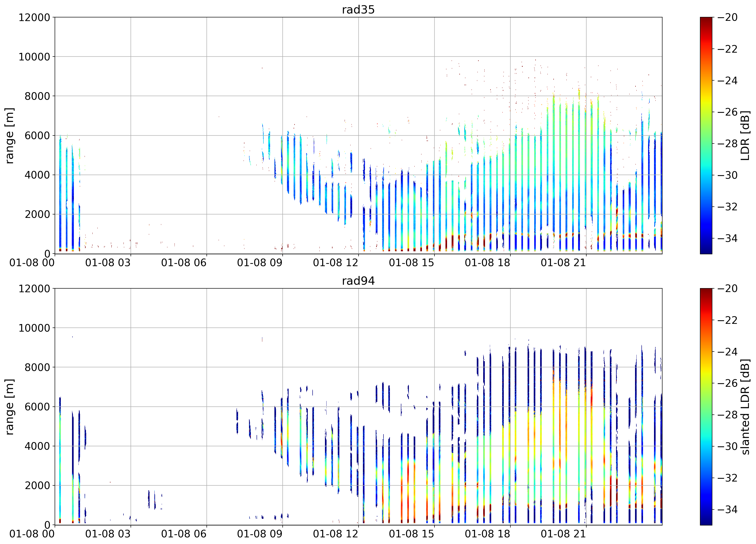The width and height of the screenshot is (756, 544).
Task: Click the 6000 range tick on rad35
Action: tap(37, 135)
